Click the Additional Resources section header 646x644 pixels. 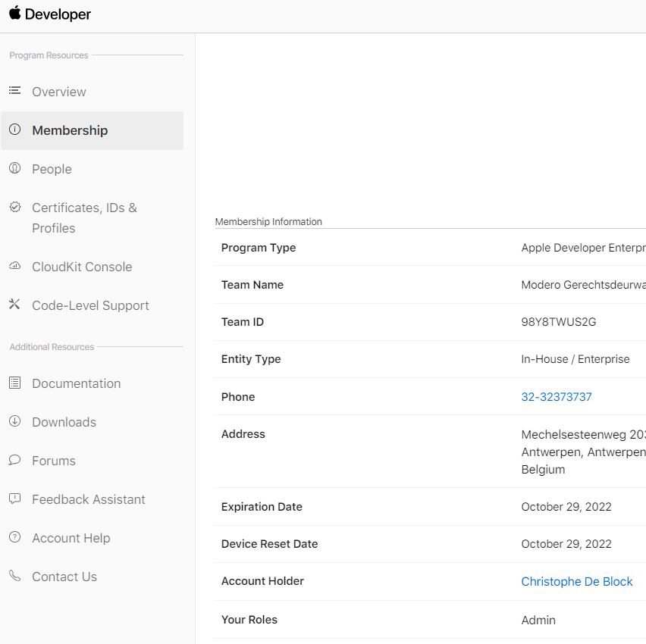click(x=52, y=347)
